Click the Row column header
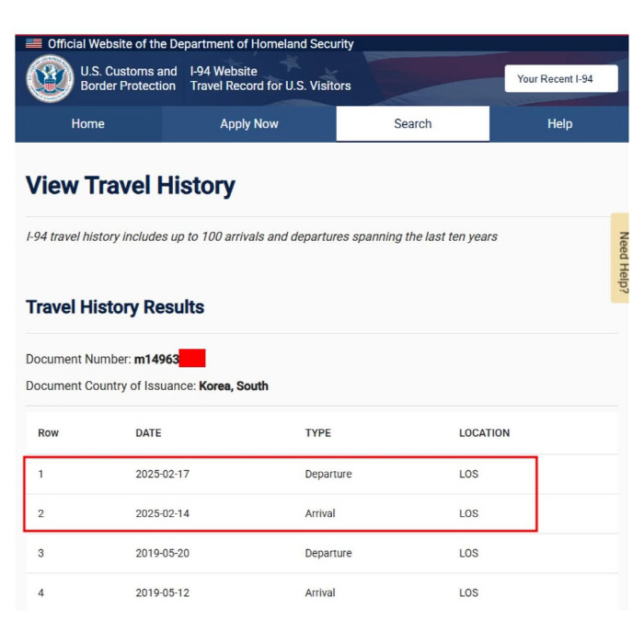The width and height of the screenshot is (644, 644). (48, 433)
